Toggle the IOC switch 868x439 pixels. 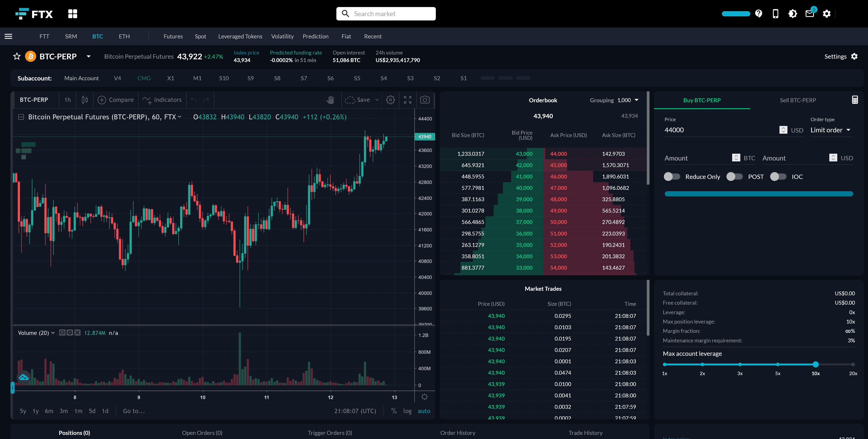778,176
